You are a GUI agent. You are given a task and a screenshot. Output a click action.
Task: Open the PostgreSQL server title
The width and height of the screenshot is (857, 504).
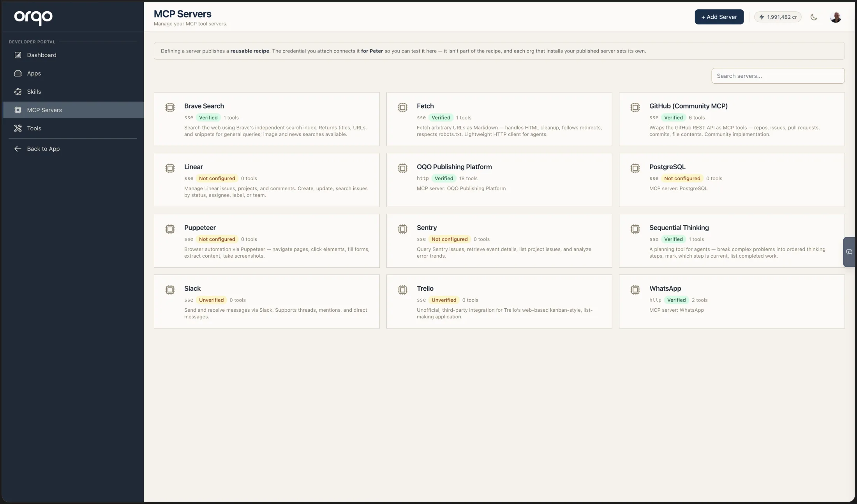pos(667,167)
